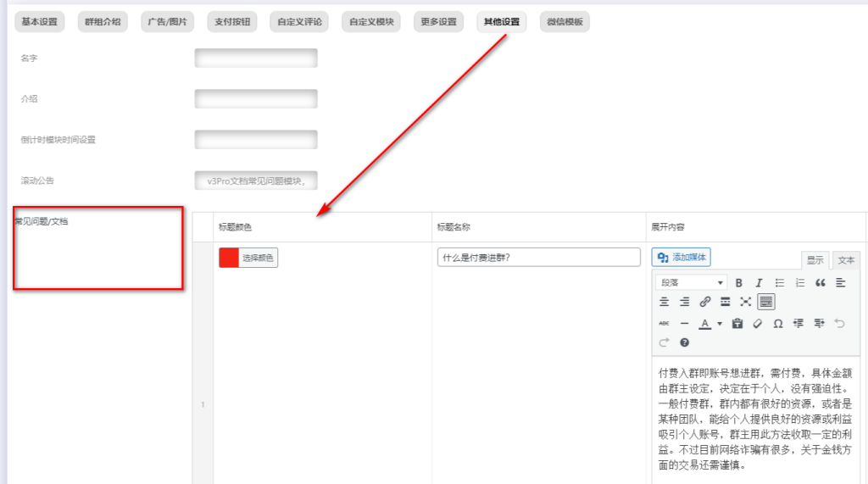Viewport: 868px width, 484px height.
Task: Click into the editor content text area
Action: pos(755,420)
